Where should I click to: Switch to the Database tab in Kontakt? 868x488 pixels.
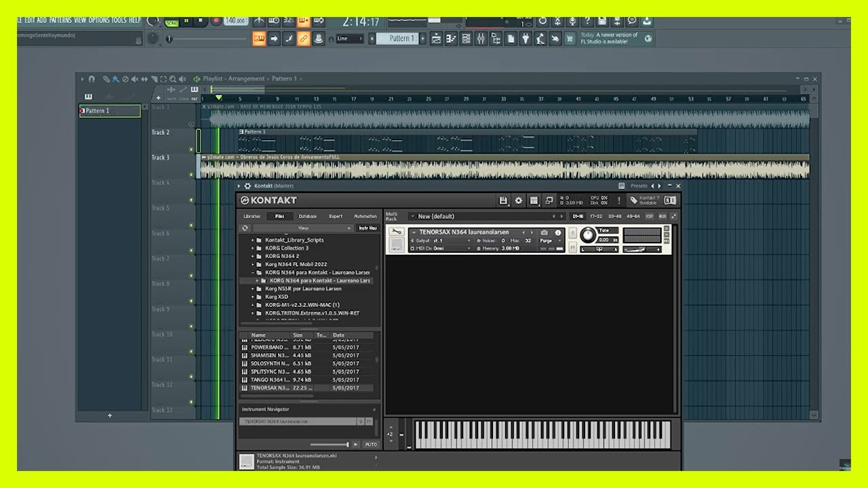(x=308, y=216)
